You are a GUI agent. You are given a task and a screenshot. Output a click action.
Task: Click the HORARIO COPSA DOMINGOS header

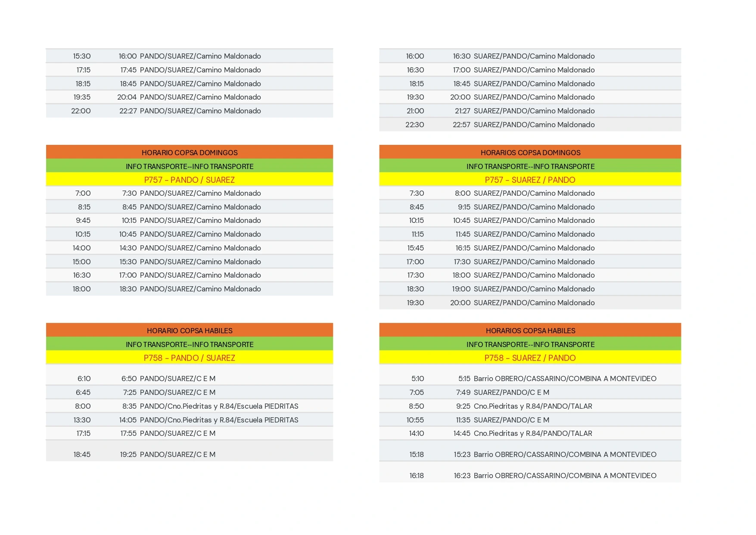(190, 152)
